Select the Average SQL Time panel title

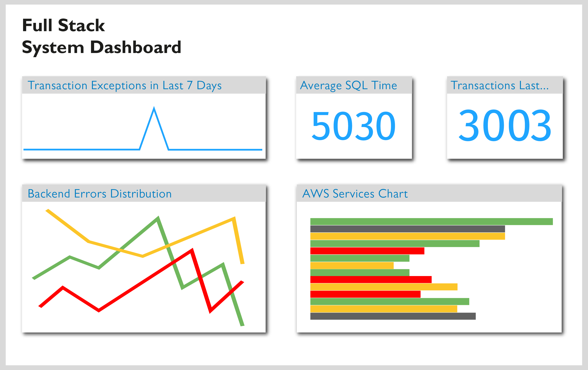[x=348, y=85]
